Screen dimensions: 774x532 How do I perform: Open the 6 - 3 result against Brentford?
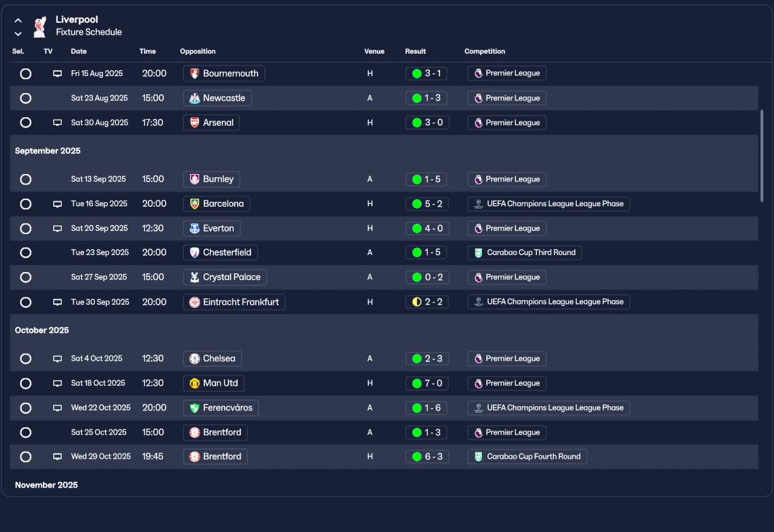click(x=427, y=457)
